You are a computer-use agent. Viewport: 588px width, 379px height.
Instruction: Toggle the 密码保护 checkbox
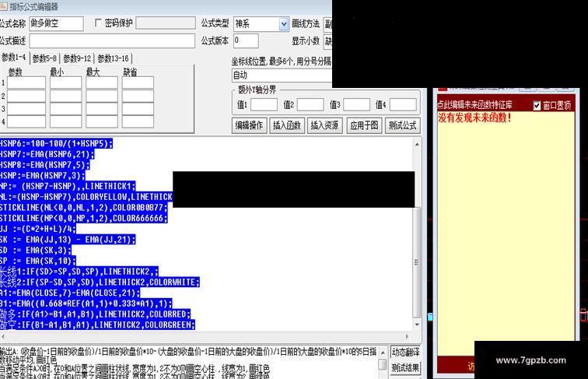[x=98, y=23]
